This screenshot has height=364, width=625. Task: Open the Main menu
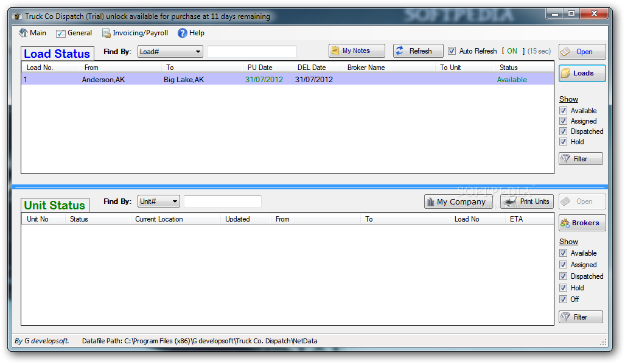pos(33,33)
